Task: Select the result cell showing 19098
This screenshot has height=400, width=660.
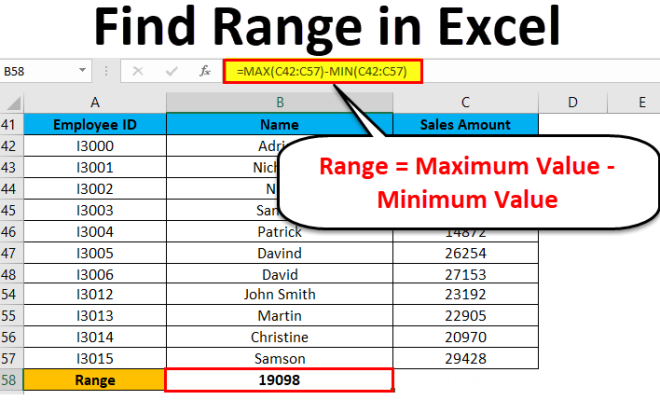Action: 279,380
